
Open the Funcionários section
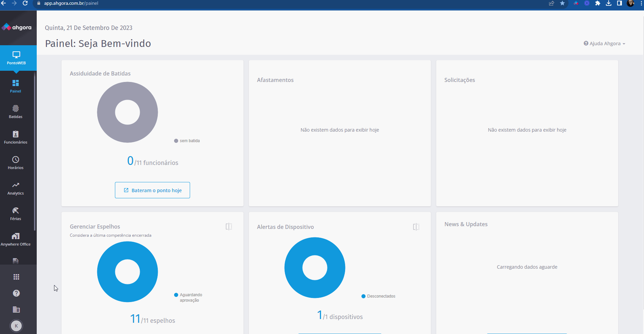[16, 137]
